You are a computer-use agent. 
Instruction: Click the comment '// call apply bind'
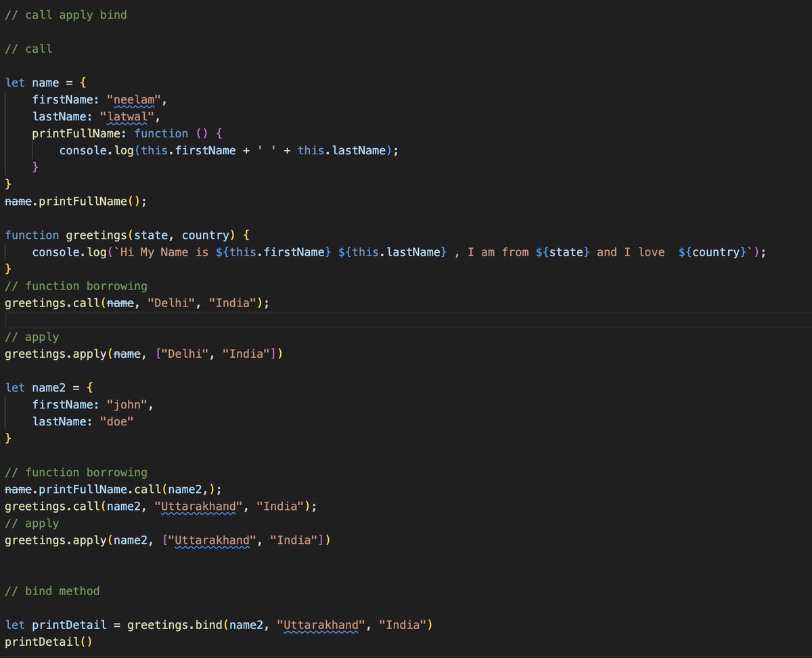coord(66,15)
